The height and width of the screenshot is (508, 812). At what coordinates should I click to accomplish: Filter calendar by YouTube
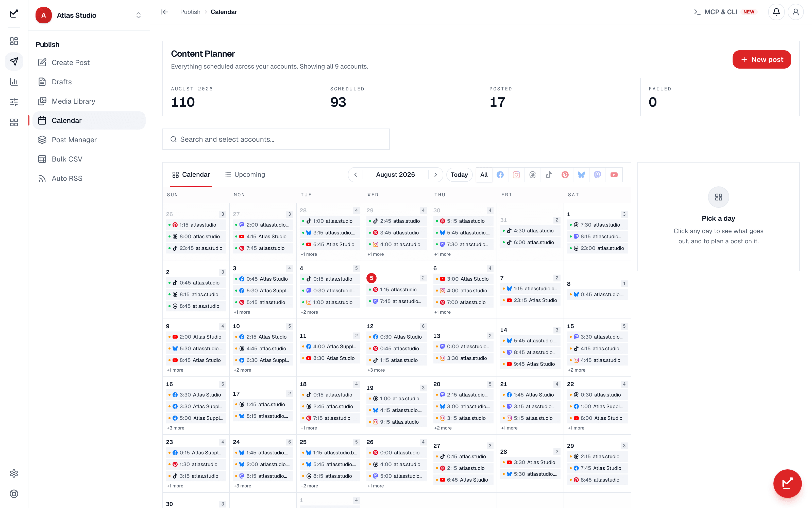614,175
